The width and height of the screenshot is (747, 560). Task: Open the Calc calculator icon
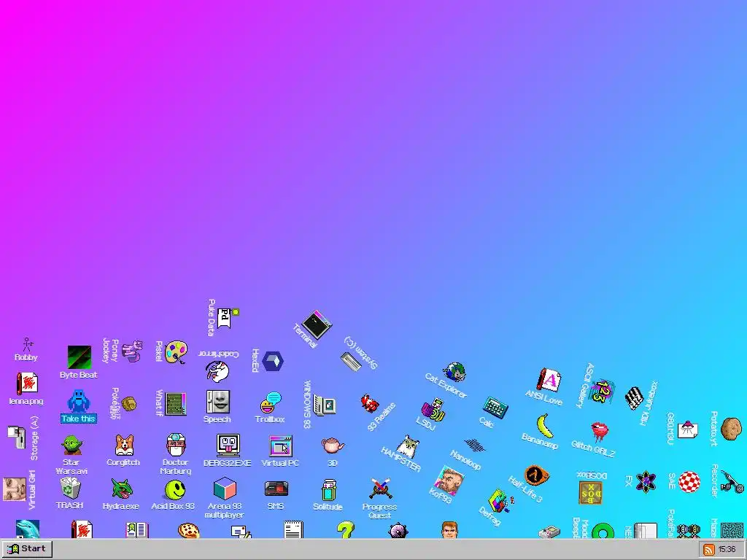coord(495,408)
